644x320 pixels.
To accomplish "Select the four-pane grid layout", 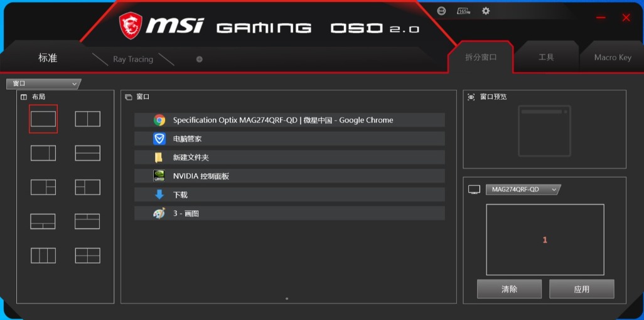I will point(87,255).
